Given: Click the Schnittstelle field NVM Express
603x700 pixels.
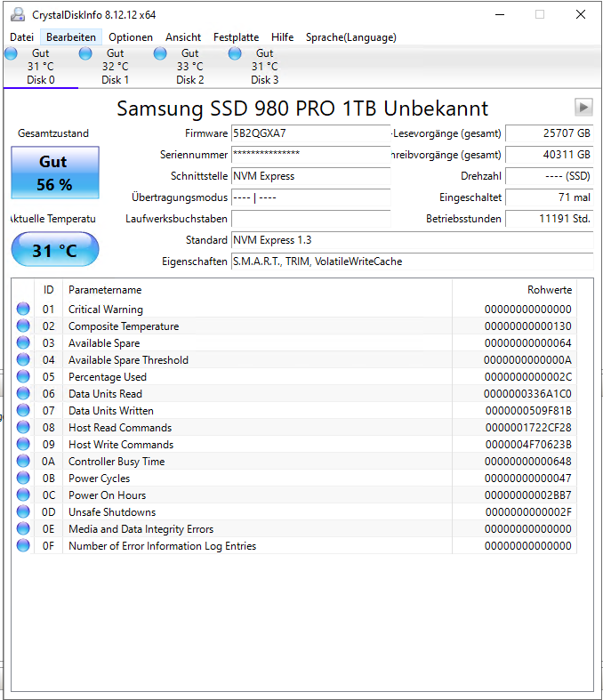Looking at the screenshot, I should pos(311,176).
